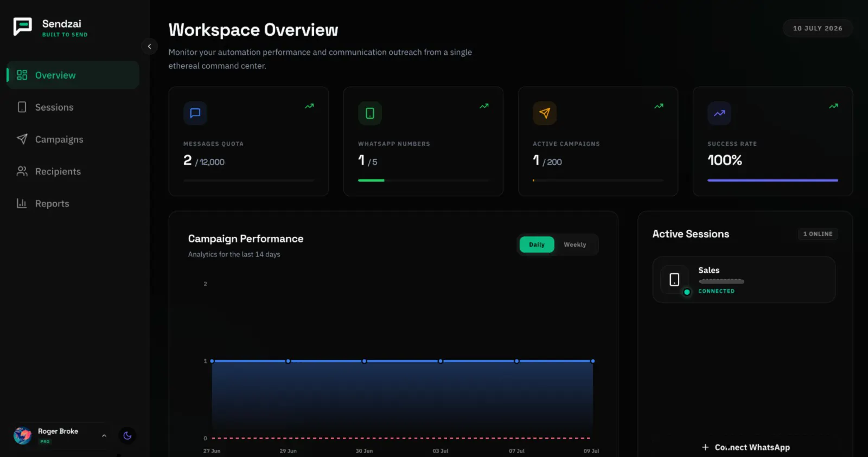Click the plus icon beside Connect WhatsApp
868x457 pixels.
pos(705,447)
